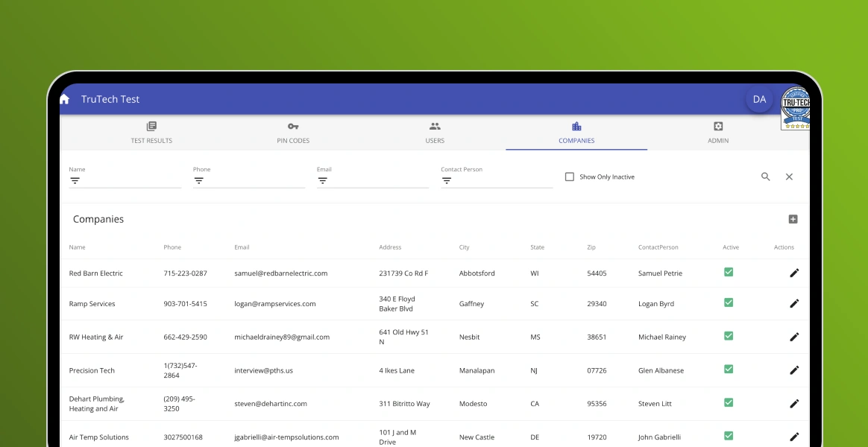
Task: Click the TruTech Test title
Action: pyautogui.click(x=110, y=99)
